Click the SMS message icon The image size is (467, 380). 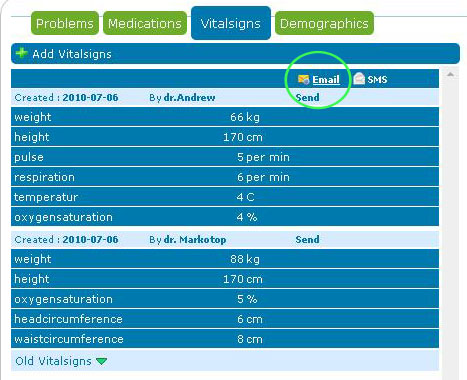tap(359, 79)
